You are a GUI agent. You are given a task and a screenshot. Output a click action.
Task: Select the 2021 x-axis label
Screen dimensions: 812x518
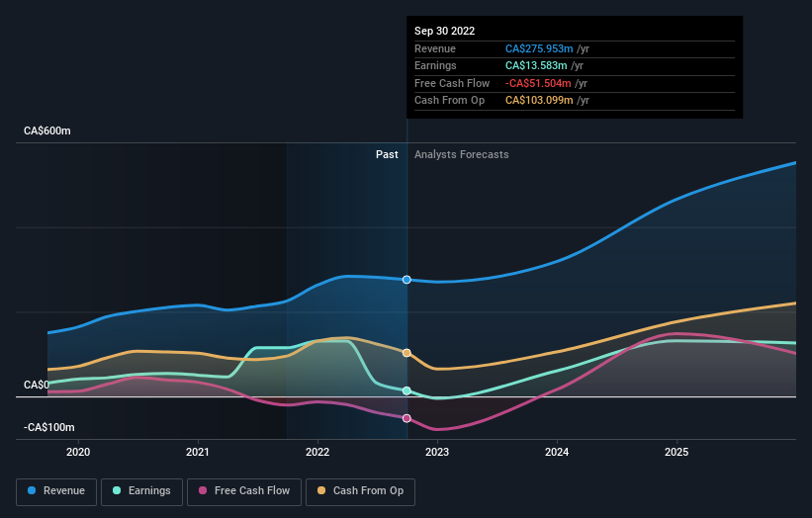[x=198, y=452]
